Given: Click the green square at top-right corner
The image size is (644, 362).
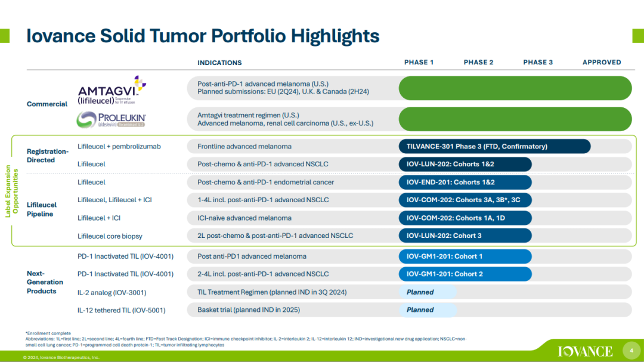Looking at the screenshot, I should [637, 36].
